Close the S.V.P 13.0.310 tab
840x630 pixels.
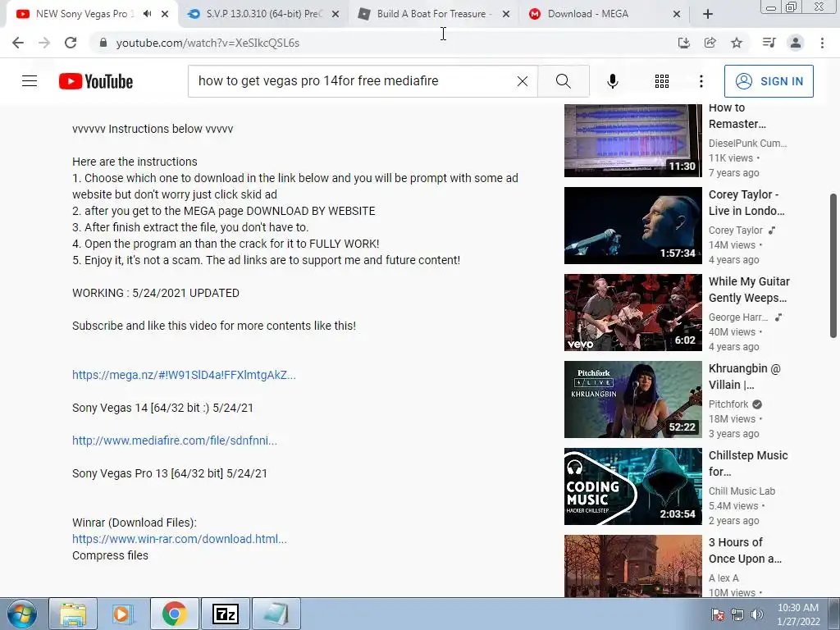coord(336,15)
